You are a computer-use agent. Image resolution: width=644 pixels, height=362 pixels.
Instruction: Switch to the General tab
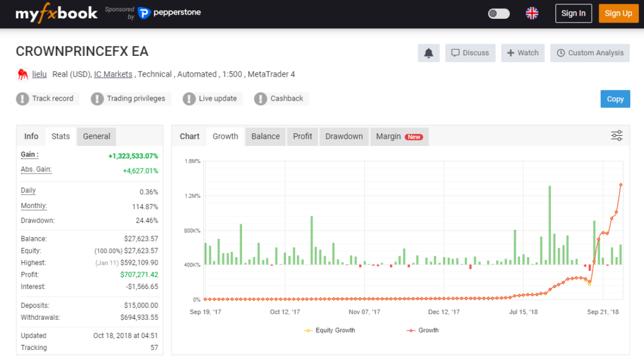pyautogui.click(x=96, y=136)
